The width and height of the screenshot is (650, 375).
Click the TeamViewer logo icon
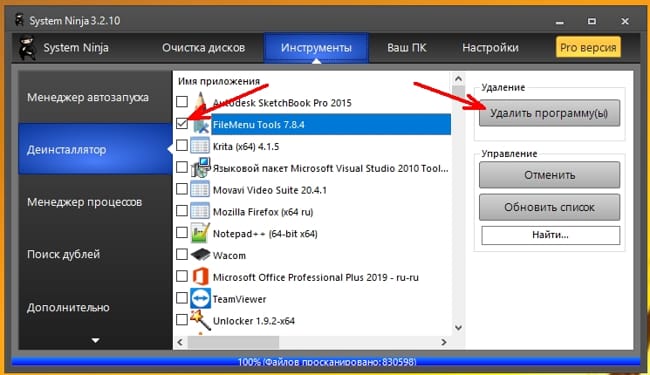coord(200,298)
